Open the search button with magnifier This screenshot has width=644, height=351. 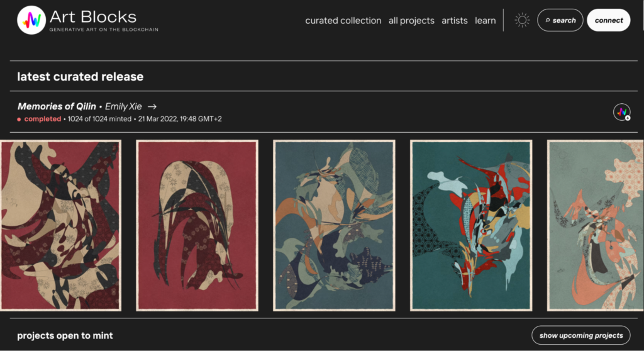click(x=560, y=20)
